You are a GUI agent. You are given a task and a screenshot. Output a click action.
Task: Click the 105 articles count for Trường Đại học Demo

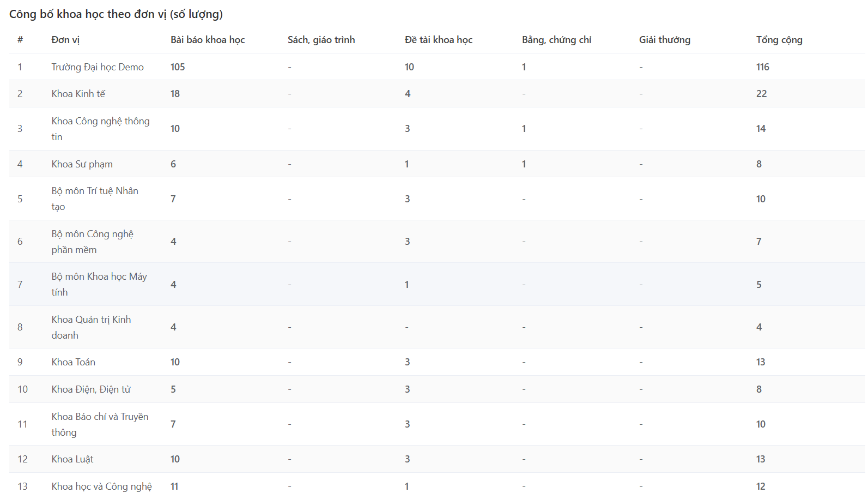(x=178, y=67)
